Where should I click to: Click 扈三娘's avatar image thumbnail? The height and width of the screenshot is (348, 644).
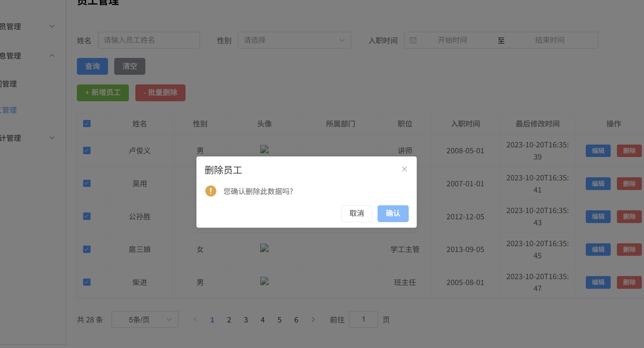264,248
